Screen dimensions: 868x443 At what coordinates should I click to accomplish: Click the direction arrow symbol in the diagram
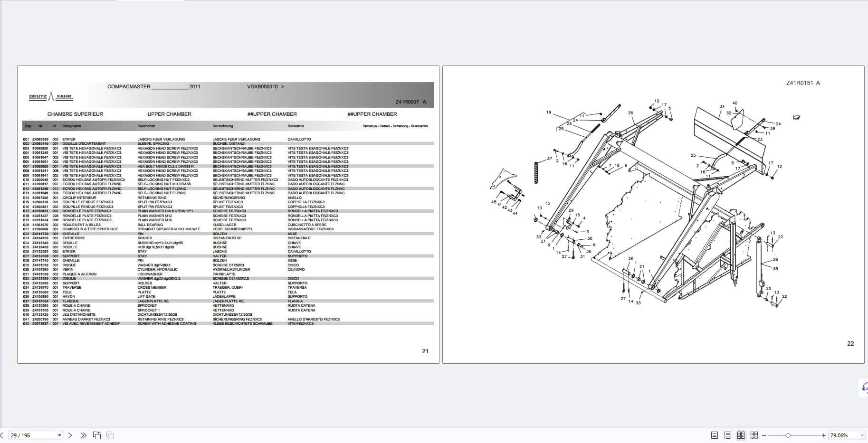coord(797,117)
